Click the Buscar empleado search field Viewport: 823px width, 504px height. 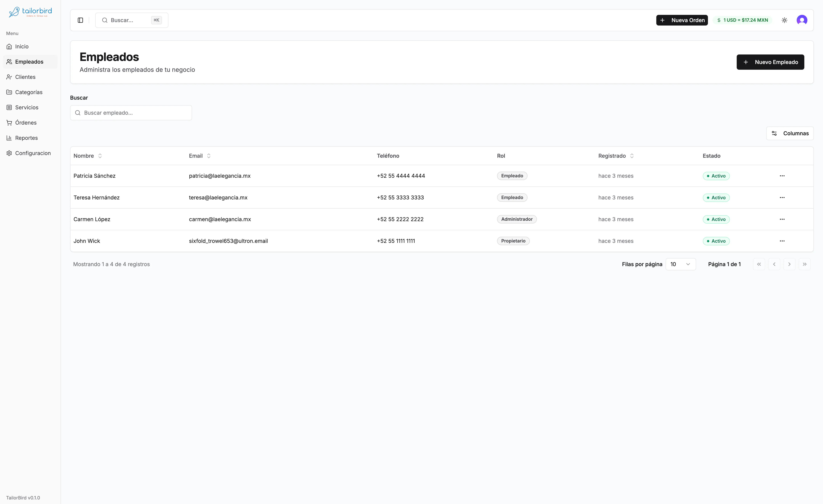(131, 113)
